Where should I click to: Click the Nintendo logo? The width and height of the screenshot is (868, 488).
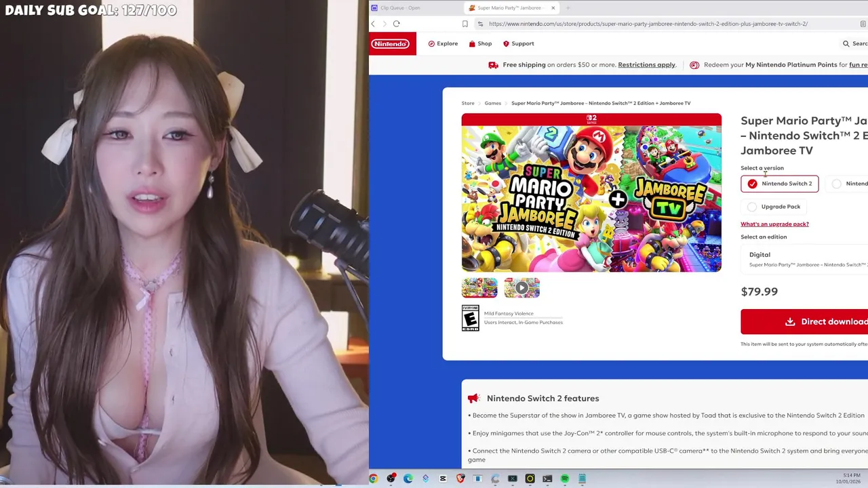pos(390,43)
